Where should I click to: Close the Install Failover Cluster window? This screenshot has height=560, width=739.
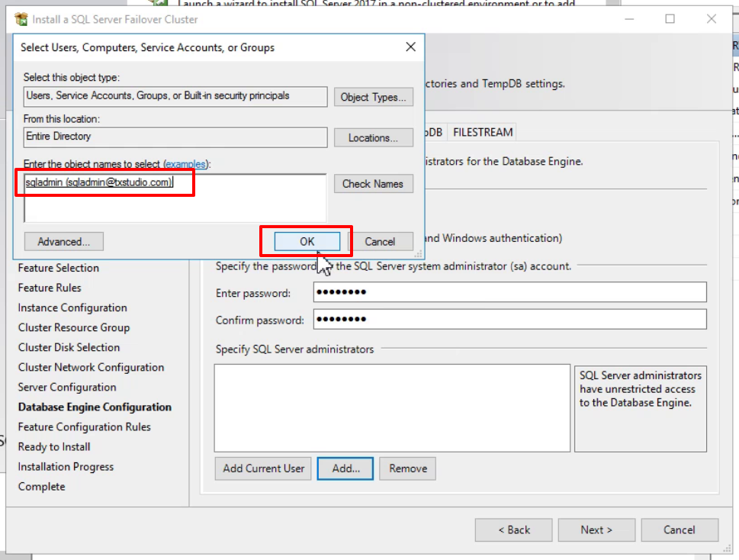pos(712,19)
